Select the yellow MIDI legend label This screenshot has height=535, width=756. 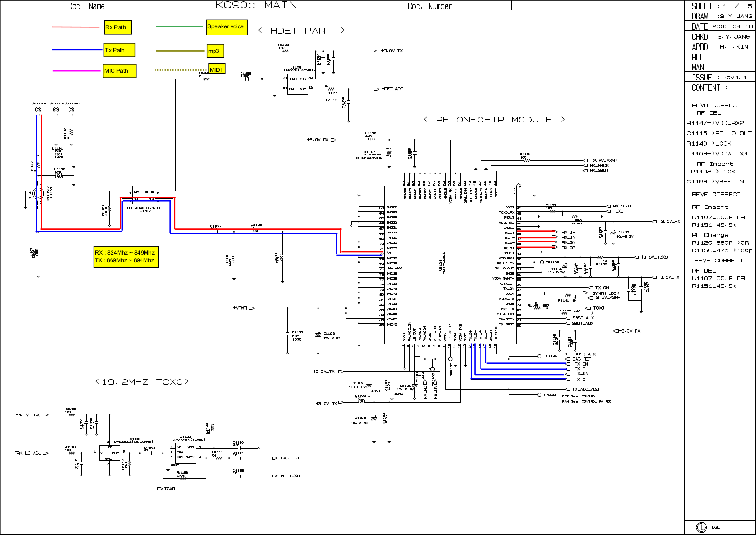tap(217, 69)
